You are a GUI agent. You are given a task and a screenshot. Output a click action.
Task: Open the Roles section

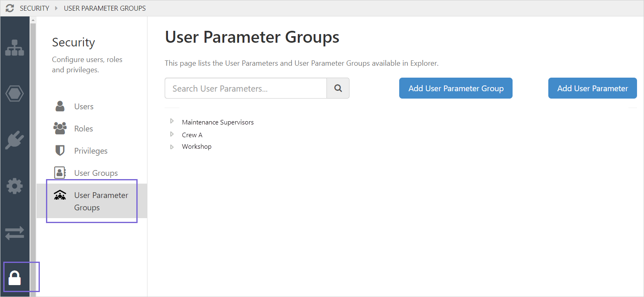pyautogui.click(x=83, y=129)
